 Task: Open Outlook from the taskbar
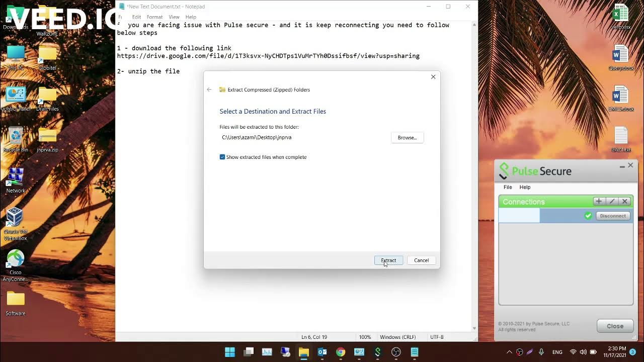[x=323, y=352]
